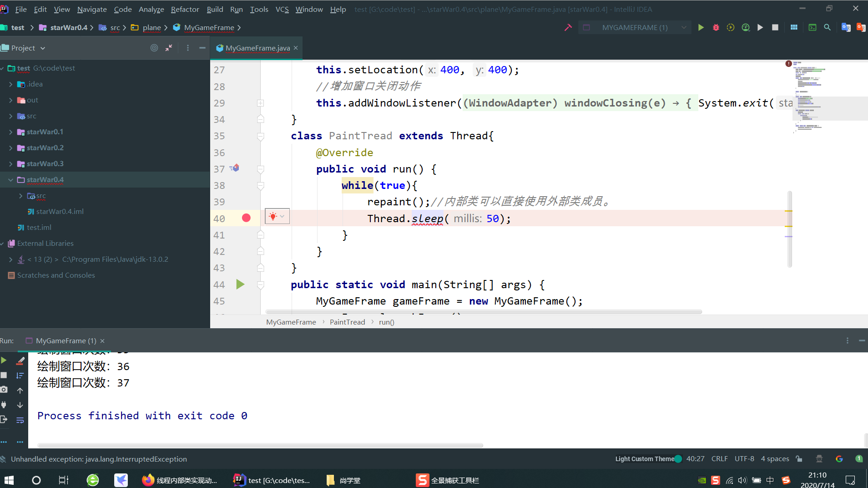The width and height of the screenshot is (868, 488).
Task: Rerun program in Run panel
Action: point(4,361)
